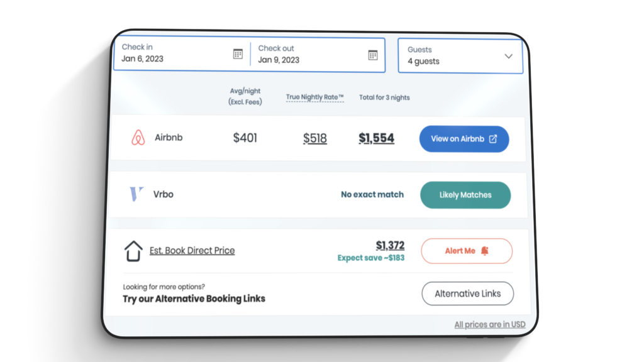Click the Vrbo logo icon
This screenshot has height=362, width=644.
[x=136, y=194]
